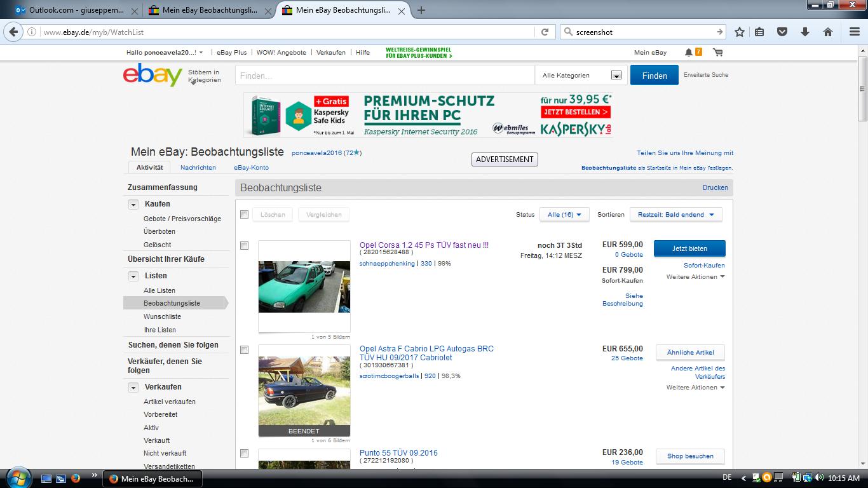Open the downloads arrow icon
The image size is (868, 488).
804,32
